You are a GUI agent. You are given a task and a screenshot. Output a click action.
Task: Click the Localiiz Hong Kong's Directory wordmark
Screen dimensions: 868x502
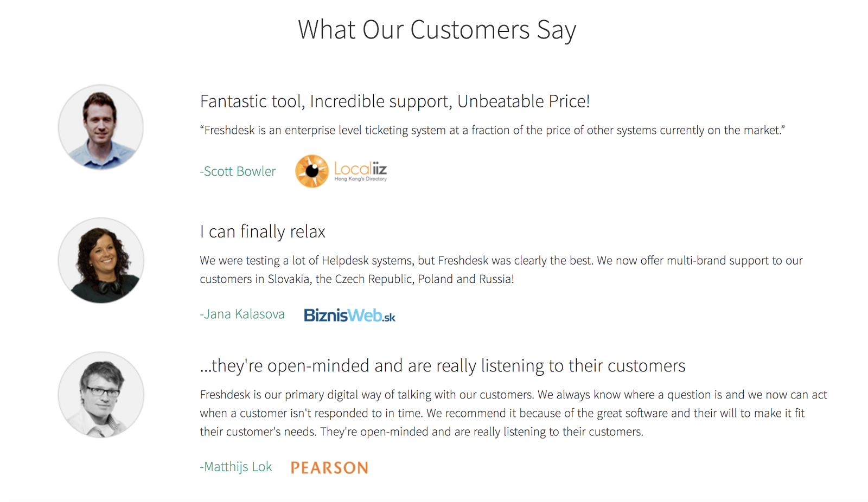point(360,171)
